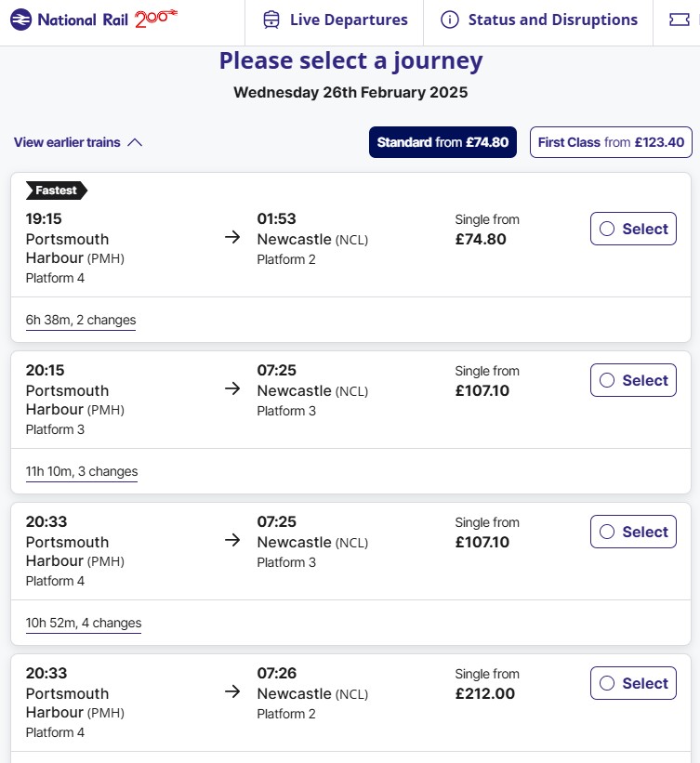This screenshot has height=763, width=700.
Task: Click the arrow icon on the 19:15 journey row
Action: [x=232, y=238]
